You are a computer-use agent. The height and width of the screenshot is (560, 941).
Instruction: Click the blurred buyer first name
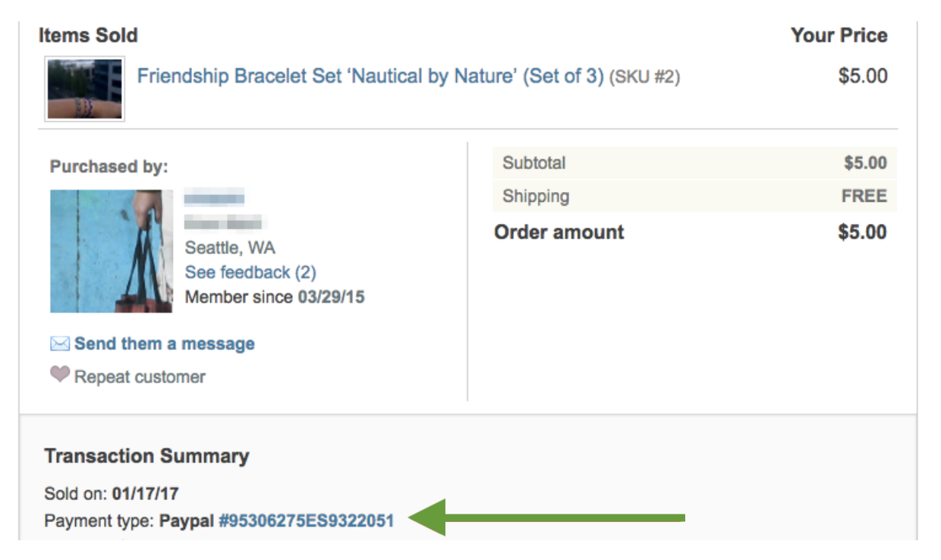215,199
